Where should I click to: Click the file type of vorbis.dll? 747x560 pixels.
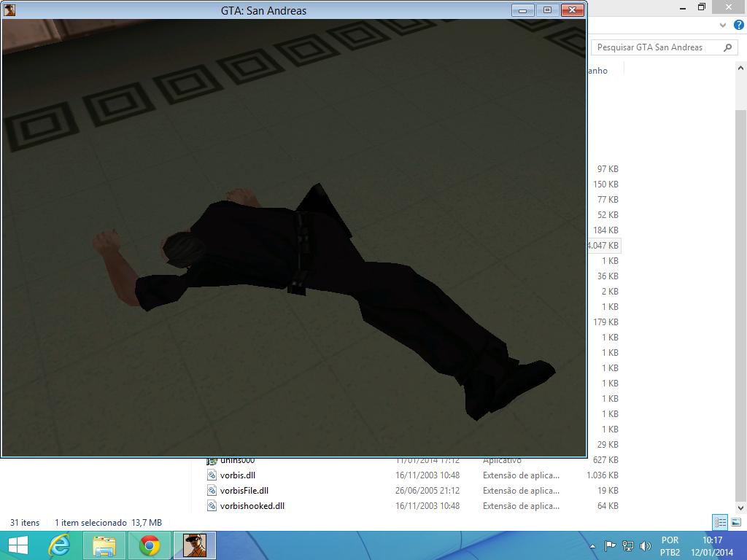[x=521, y=475]
